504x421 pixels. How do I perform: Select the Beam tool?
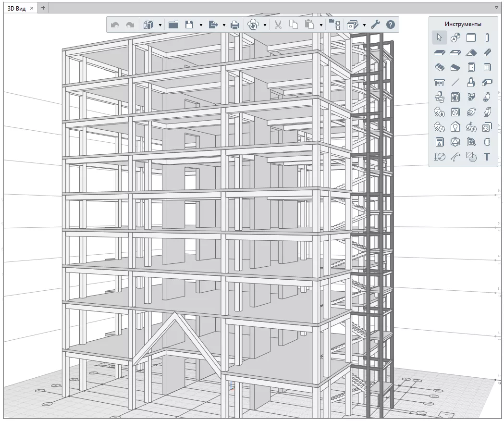click(x=487, y=53)
